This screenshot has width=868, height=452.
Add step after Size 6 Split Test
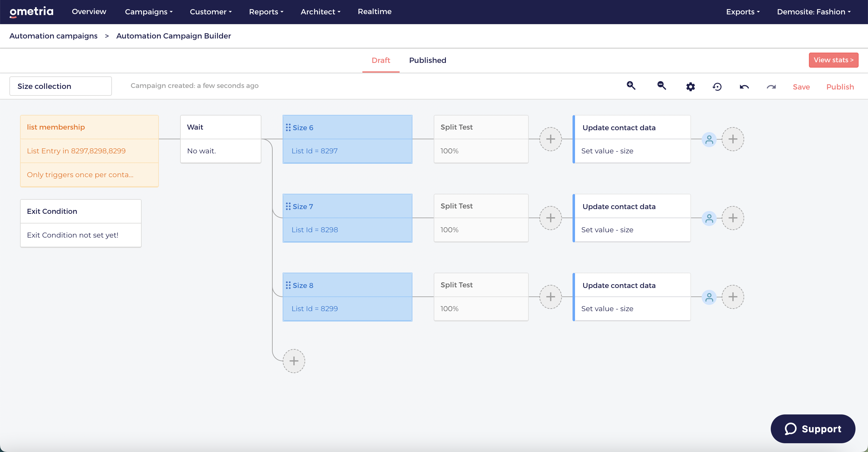click(551, 139)
